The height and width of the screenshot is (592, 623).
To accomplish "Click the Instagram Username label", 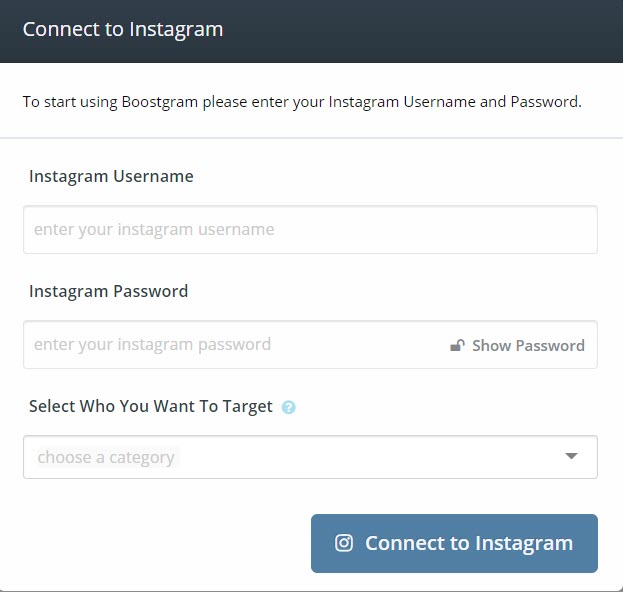I will pos(111,176).
